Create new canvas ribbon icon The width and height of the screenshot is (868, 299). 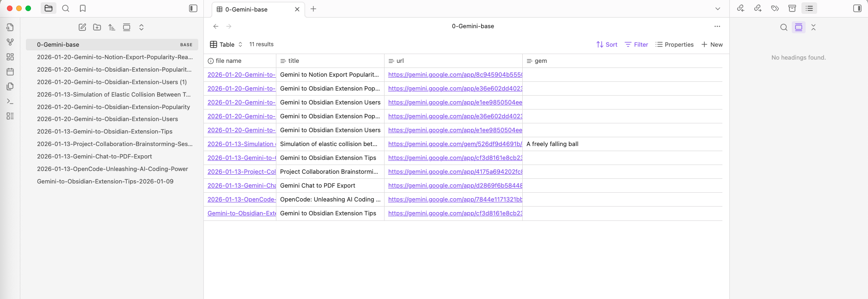click(10, 57)
